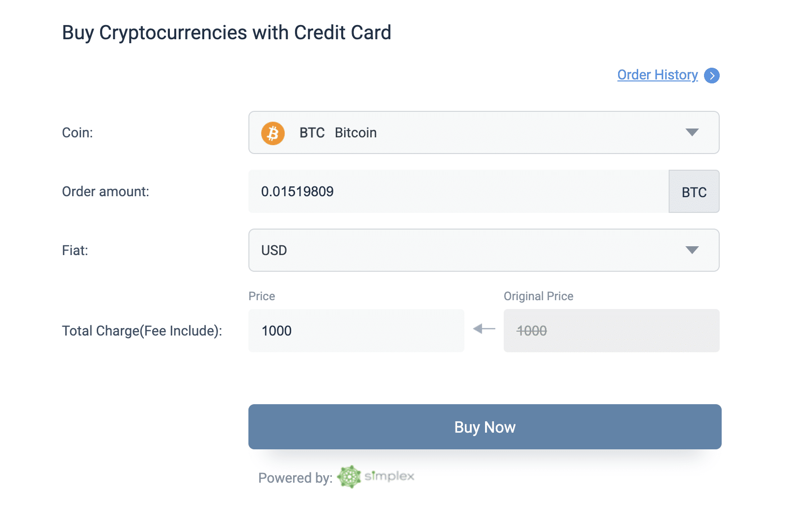
Task: Click the Original Price caption
Action: click(539, 296)
